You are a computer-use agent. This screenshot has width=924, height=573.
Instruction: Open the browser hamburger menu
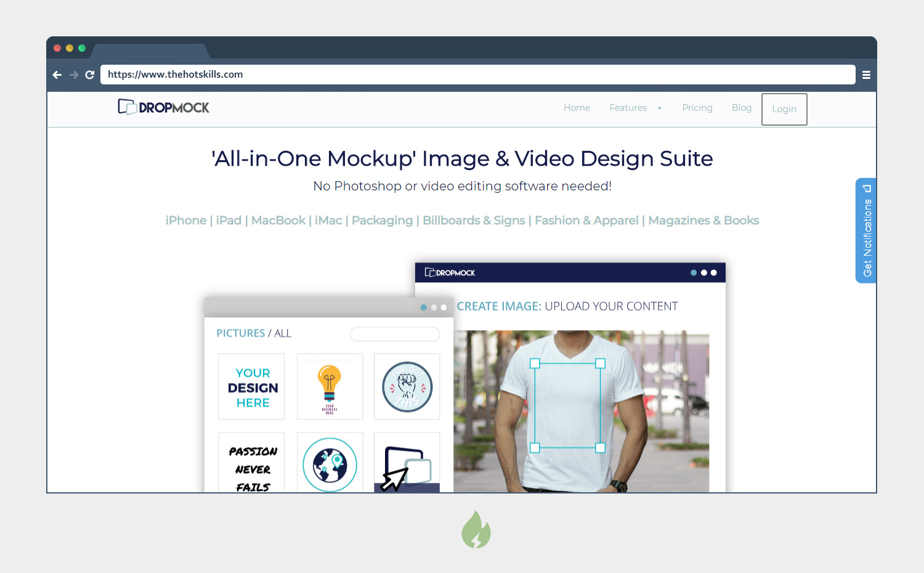pos(866,75)
